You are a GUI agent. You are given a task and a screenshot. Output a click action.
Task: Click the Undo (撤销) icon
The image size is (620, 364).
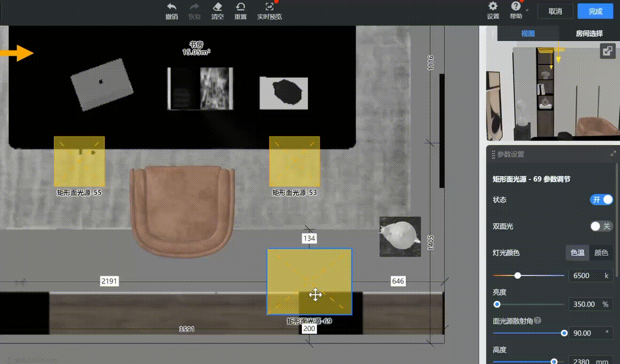[171, 7]
